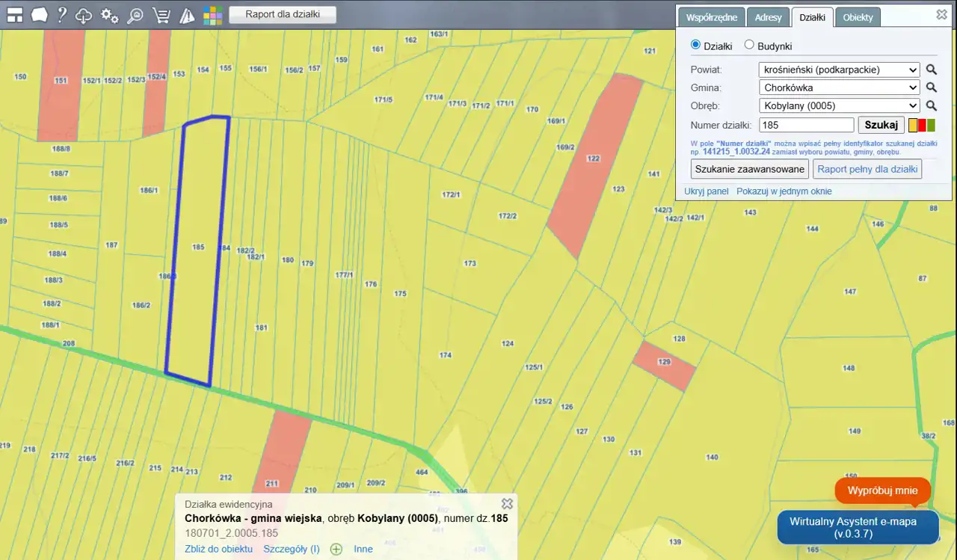The height and width of the screenshot is (560, 957).
Task: Click the magnifier search icon in toolbar
Action: (x=135, y=15)
